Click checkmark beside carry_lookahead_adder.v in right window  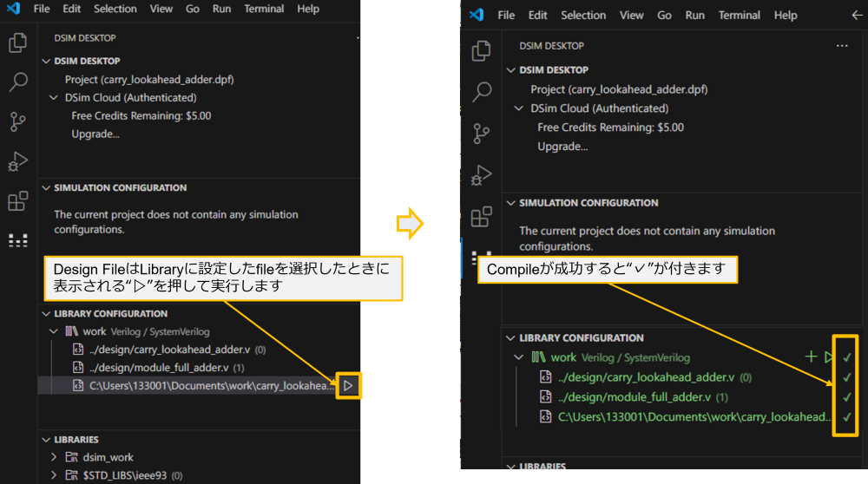point(846,377)
